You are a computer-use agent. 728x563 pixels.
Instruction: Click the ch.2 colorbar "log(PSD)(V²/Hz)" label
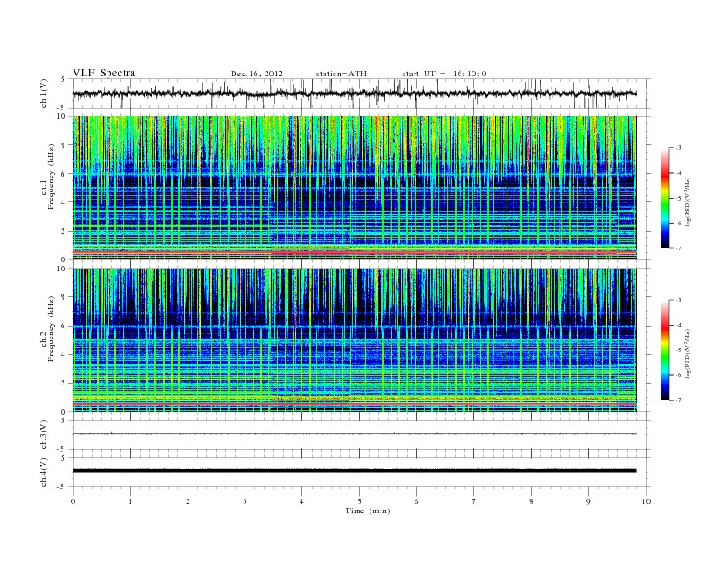tap(688, 354)
